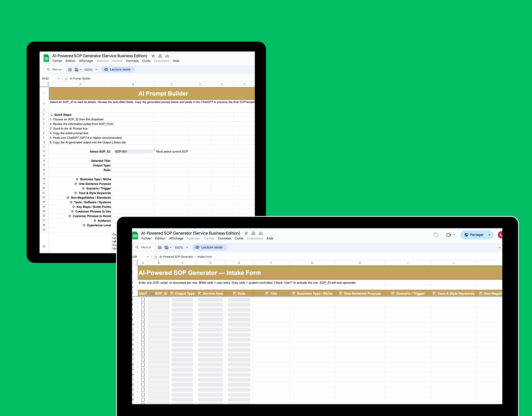Enable the Use? checkbox in row 20

pyautogui.click(x=143, y=374)
